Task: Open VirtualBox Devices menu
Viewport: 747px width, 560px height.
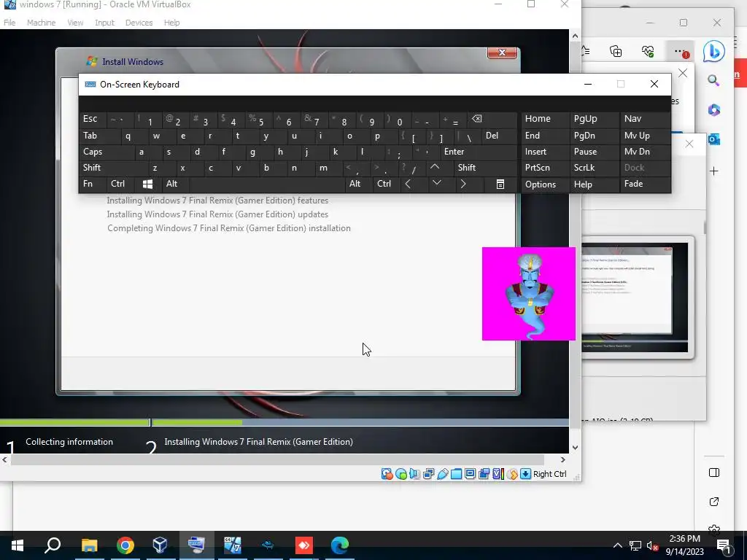Action: (139, 23)
